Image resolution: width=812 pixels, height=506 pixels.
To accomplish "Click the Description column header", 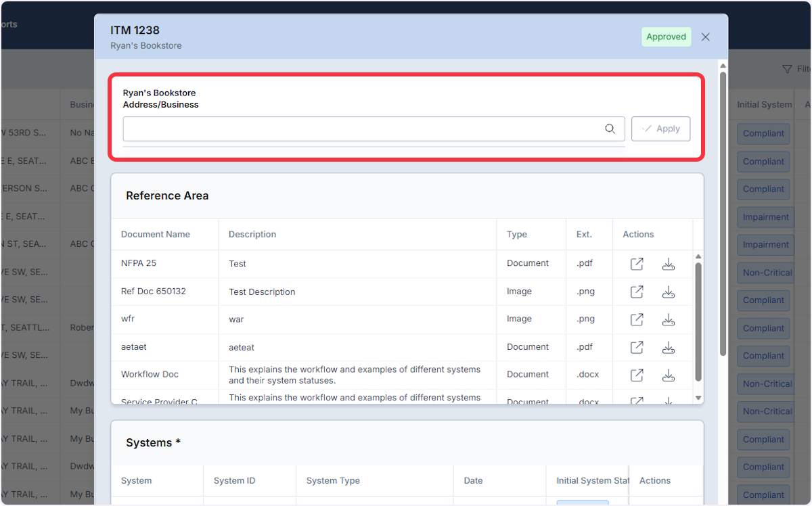I will point(252,234).
